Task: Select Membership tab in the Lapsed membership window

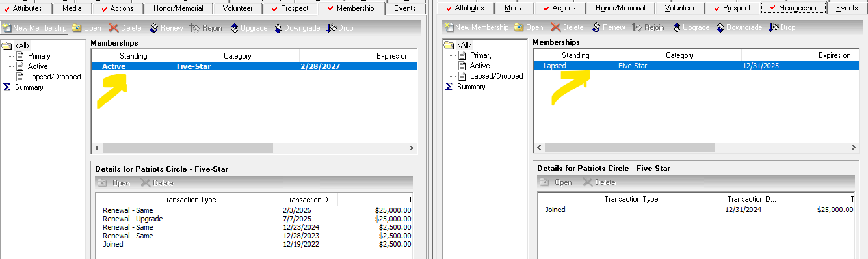Action: (794, 8)
